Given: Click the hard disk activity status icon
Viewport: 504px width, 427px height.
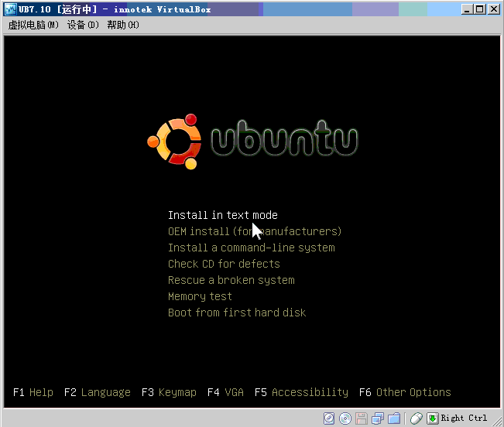Looking at the screenshot, I should [x=329, y=418].
